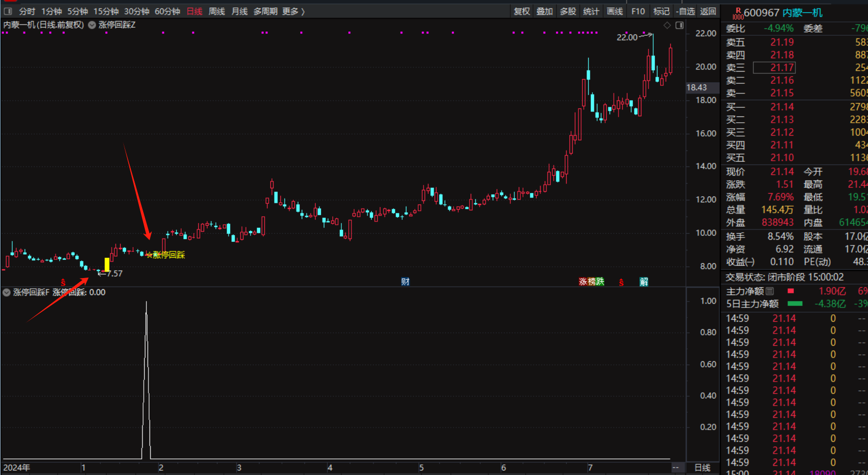Open the 更多 periods expander
Screen dimensions: 868x475
click(x=293, y=11)
